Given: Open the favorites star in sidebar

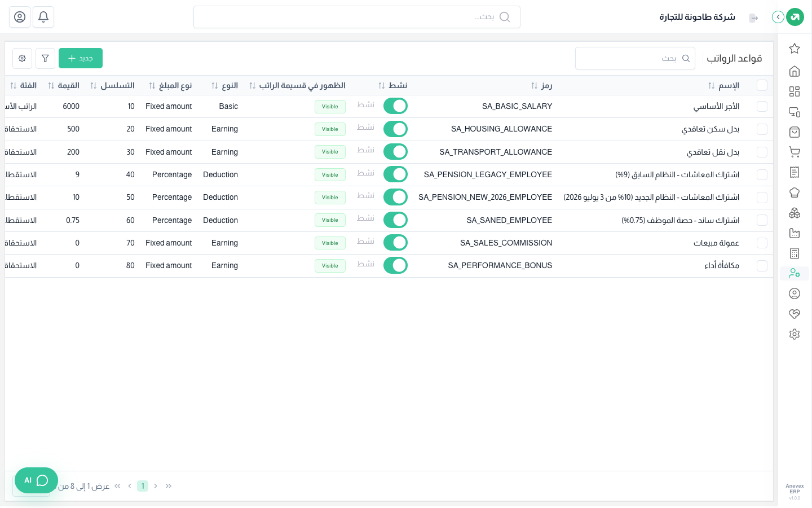Looking at the screenshot, I should tap(795, 49).
